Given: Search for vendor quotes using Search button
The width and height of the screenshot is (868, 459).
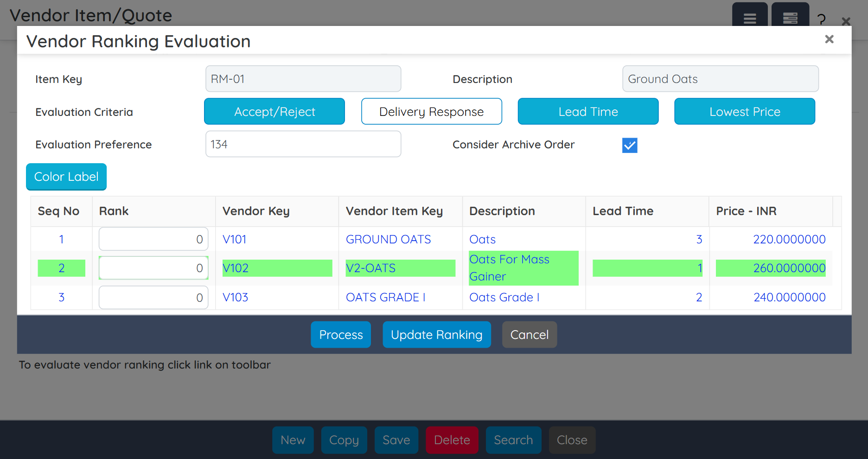Looking at the screenshot, I should tap(513, 440).
